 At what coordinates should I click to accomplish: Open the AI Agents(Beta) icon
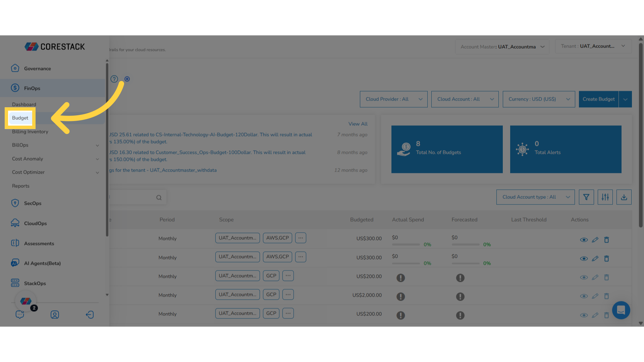15,263
